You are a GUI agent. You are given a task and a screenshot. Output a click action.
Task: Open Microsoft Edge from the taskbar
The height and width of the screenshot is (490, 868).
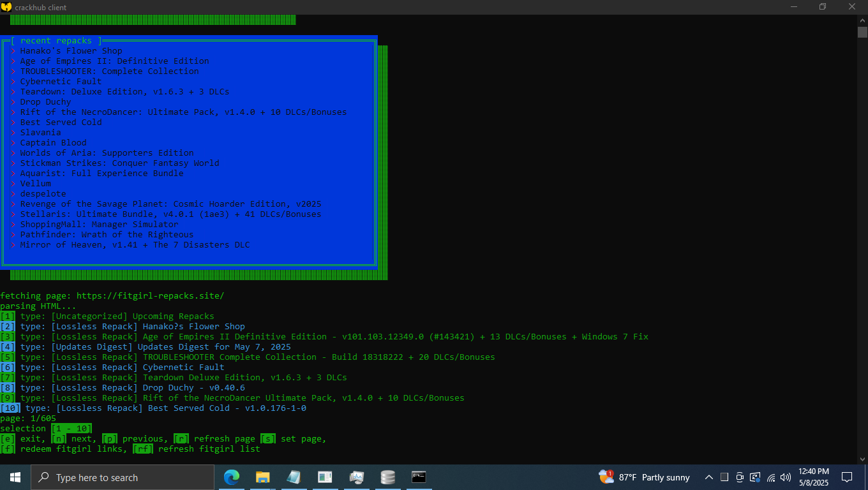pos(232,477)
